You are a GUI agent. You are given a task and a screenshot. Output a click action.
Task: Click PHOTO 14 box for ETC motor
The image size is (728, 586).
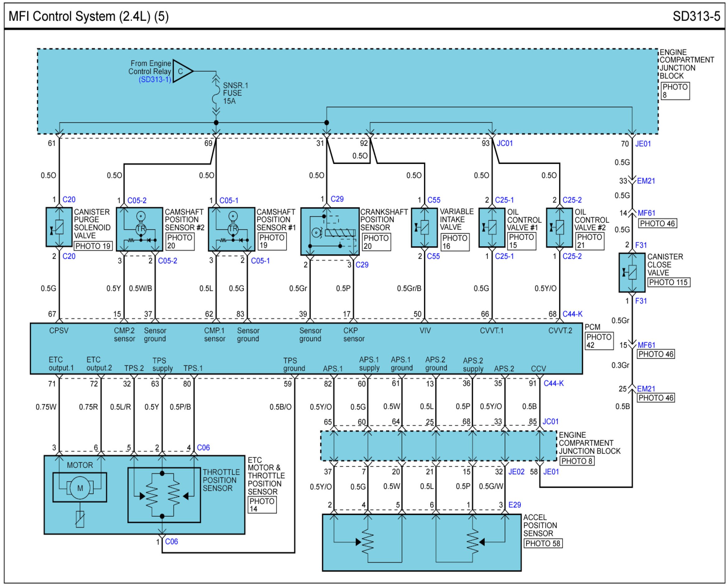[262, 505]
